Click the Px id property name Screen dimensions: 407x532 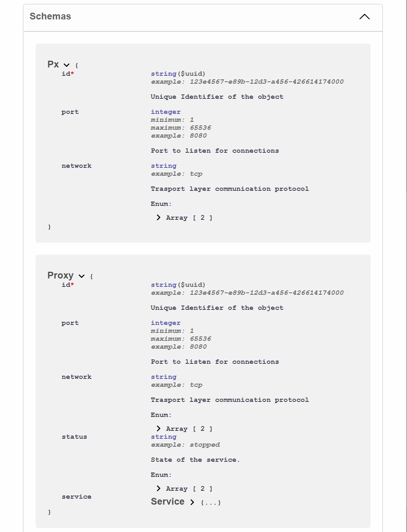click(x=66, y=74)
